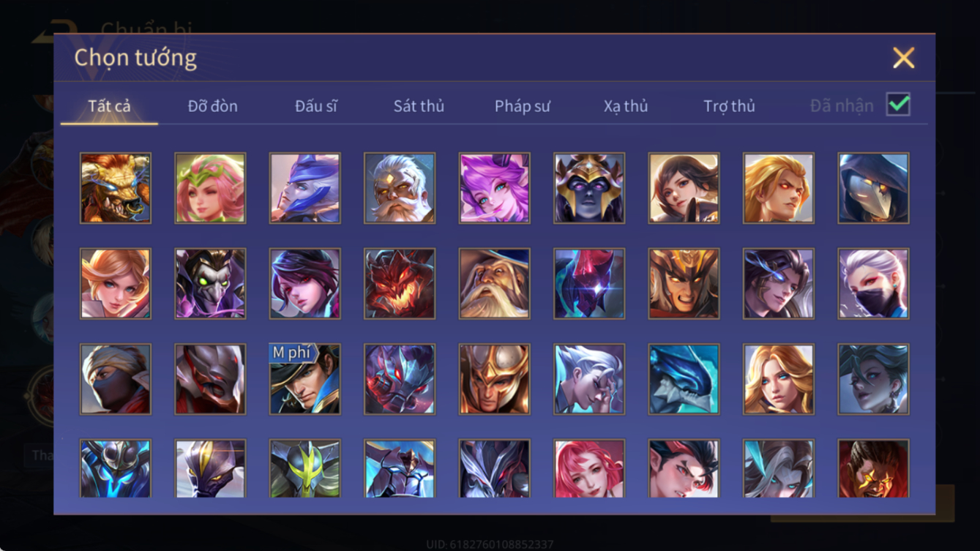The height and width of the screenshot is (551, 980).
Task: Switch to the 'Đỡ đòn' tab
Action: (212, 106)
